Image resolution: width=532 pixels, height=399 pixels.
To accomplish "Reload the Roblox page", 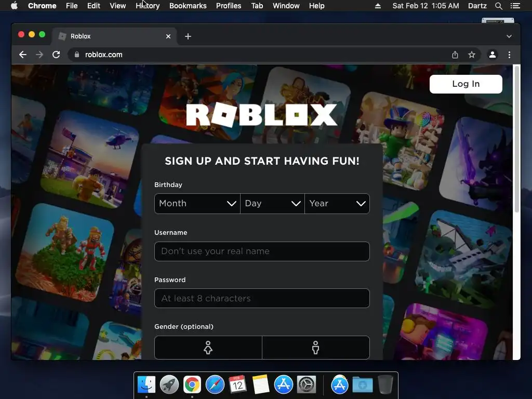I will [x=56, y=55].
